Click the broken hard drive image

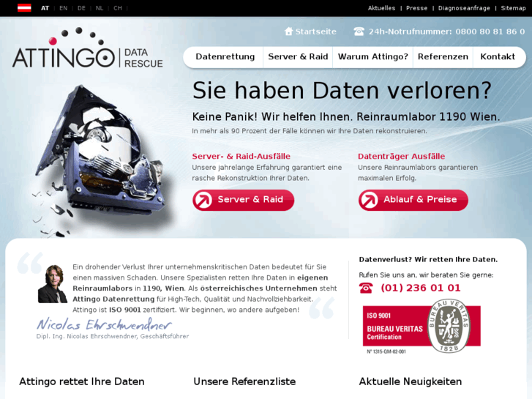click(100, 160)
